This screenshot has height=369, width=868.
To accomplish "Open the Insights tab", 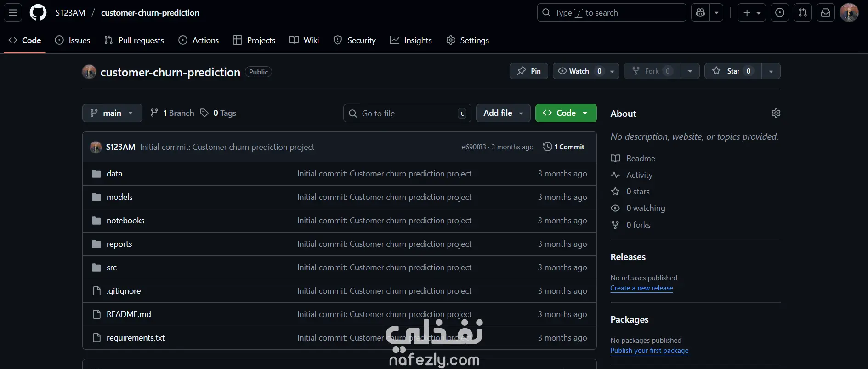I will click(x=411, y=40).
